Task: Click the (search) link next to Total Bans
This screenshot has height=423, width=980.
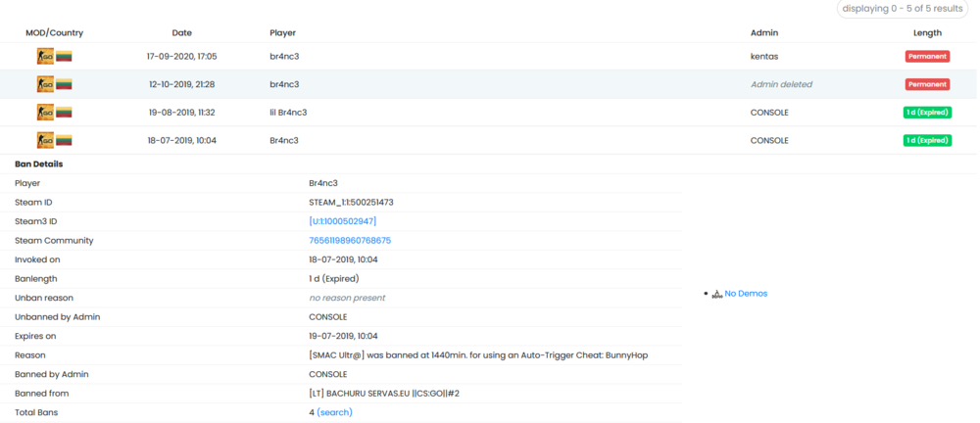Action: coord(334,412)
